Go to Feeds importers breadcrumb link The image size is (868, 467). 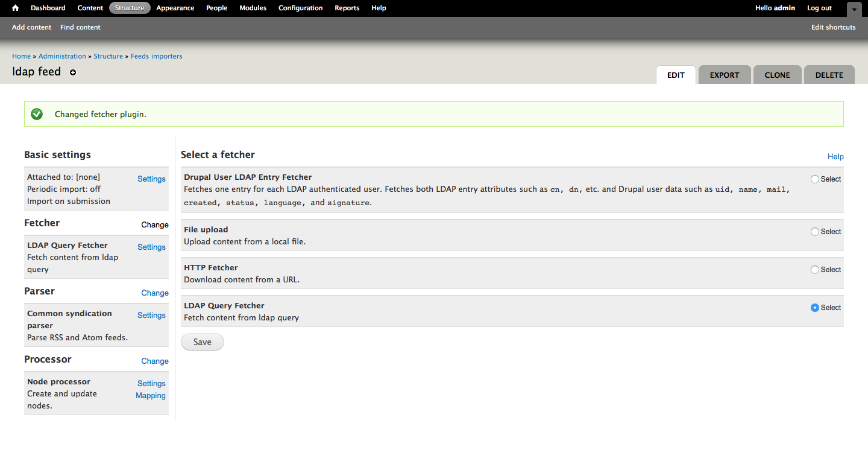157,56
